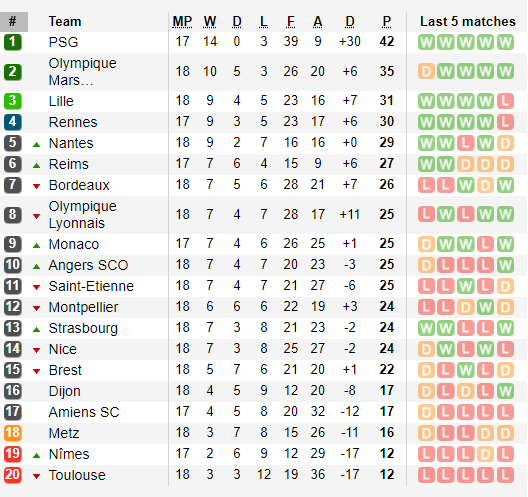528x497 pixels.
Task: Open the Saint-Etienne team link
Action: (91, 286)
